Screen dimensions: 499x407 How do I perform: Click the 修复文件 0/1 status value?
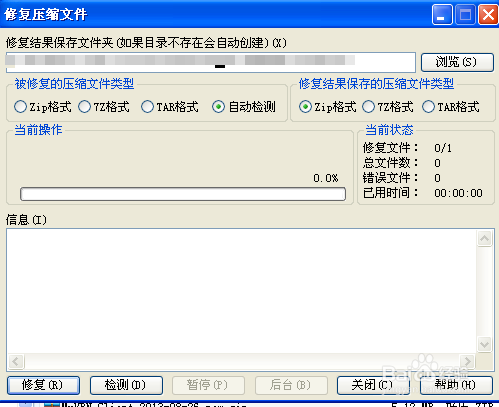pos(443,148)
